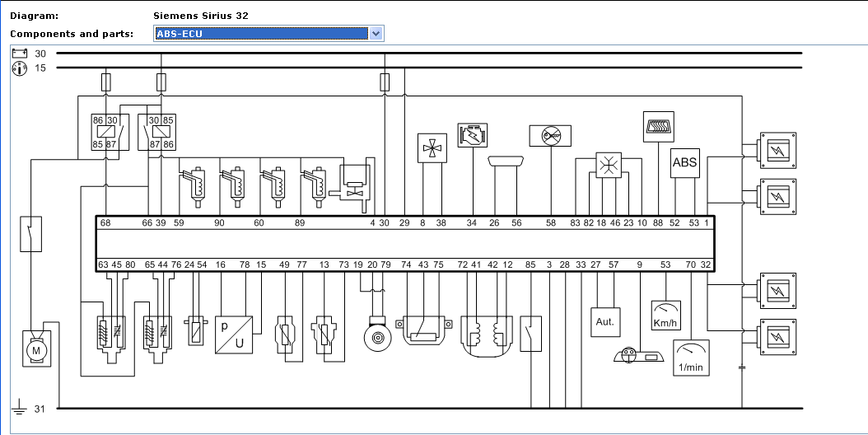Click the fuel injector on pin 89
Viewport: 868px width, 435px height.
tap(313, 187)
